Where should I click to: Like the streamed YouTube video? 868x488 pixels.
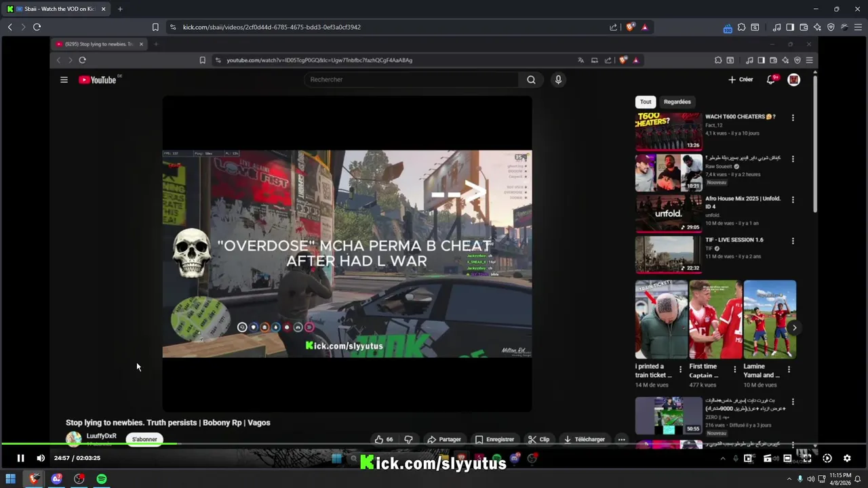click(x=384, y=439)
